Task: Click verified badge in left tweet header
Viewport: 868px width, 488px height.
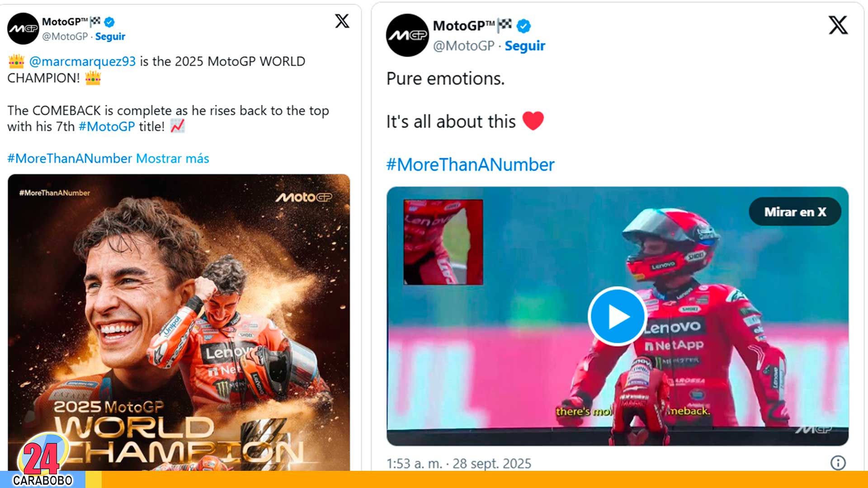Action: (109, 22)
